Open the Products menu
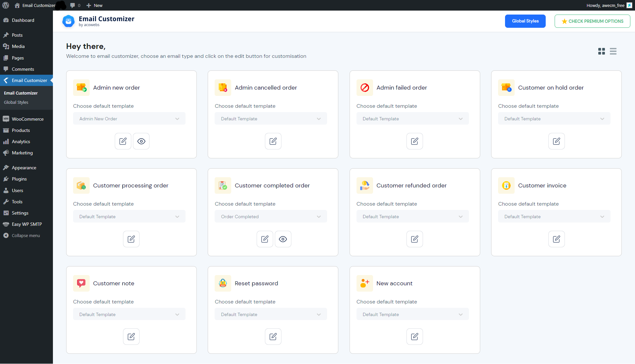 (x=26, y=130)
